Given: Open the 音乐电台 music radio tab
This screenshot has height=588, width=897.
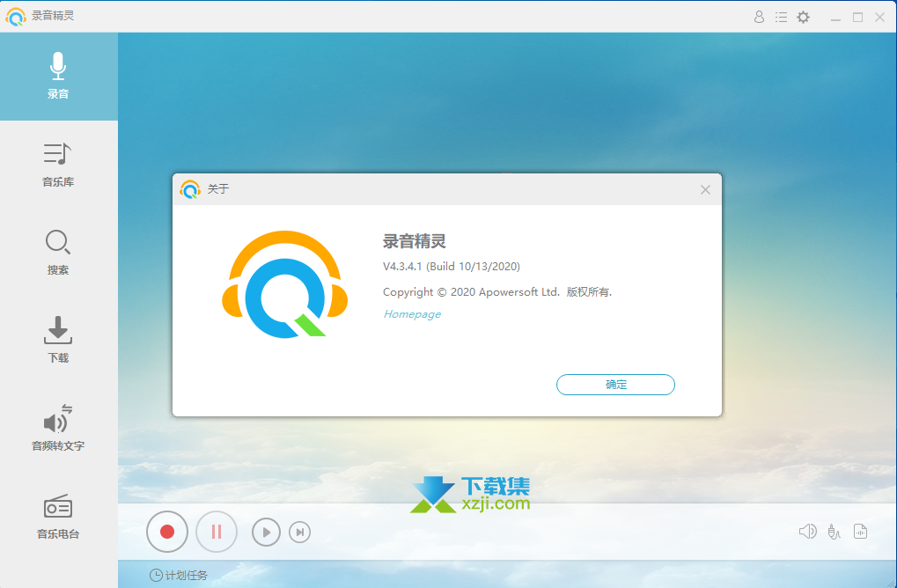Looking at the screenshot, I should point(58,517).
